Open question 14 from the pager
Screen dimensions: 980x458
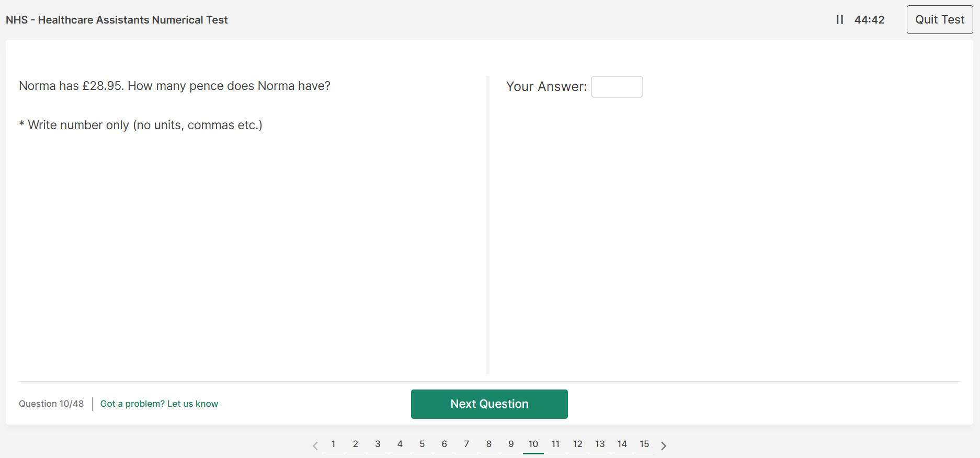click(622, 444)
